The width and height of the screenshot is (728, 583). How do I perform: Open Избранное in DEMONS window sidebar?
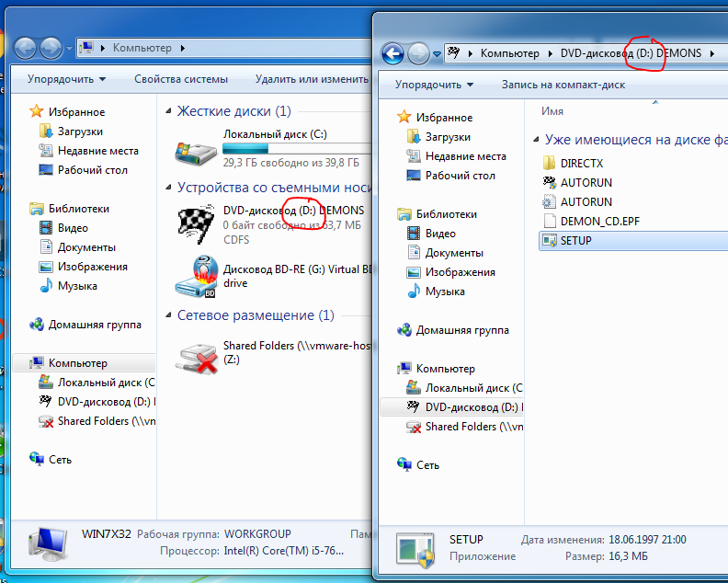click(x=444, y=118)
